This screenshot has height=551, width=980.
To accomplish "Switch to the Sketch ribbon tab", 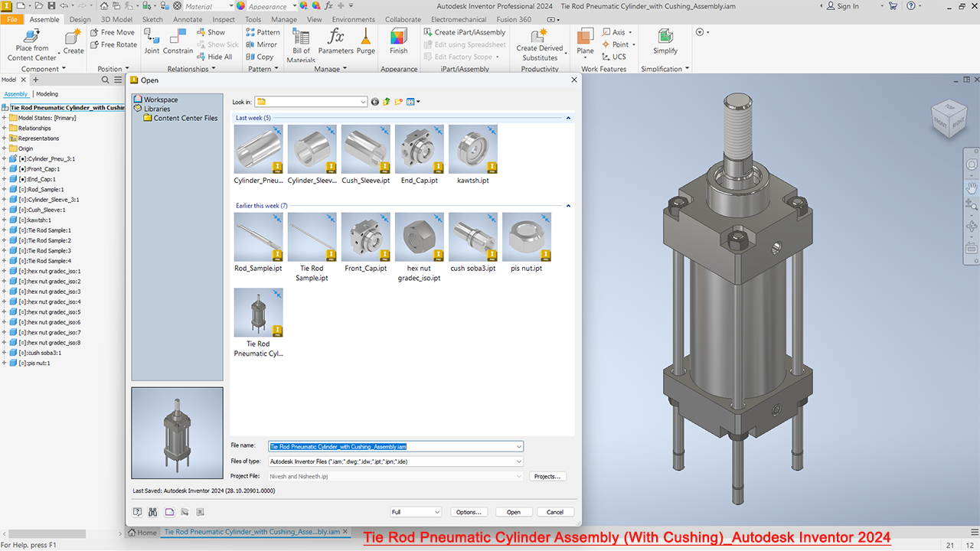I will click(152, 20).
